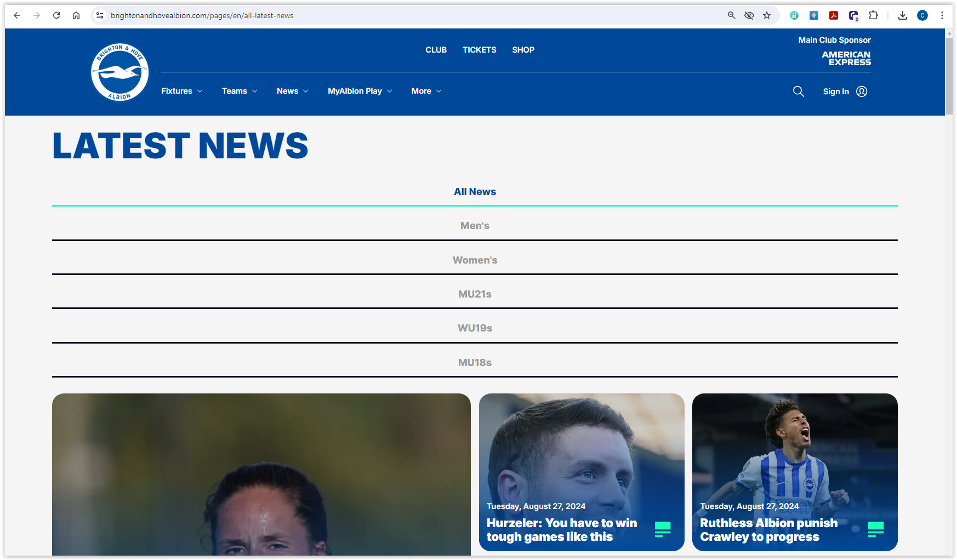957x560 pixels.
Task: Click the date on the Hurzeler card
Action: pos(536,506)
